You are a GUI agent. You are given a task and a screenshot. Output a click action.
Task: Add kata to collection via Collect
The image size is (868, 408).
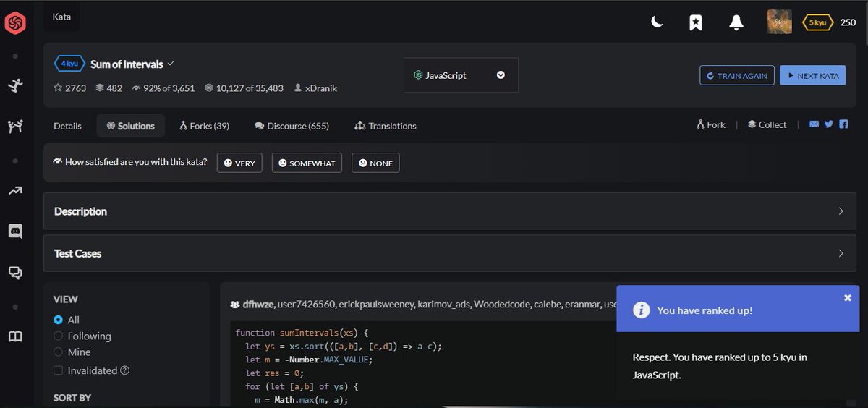pyautogui.click(x=767, y=124)
